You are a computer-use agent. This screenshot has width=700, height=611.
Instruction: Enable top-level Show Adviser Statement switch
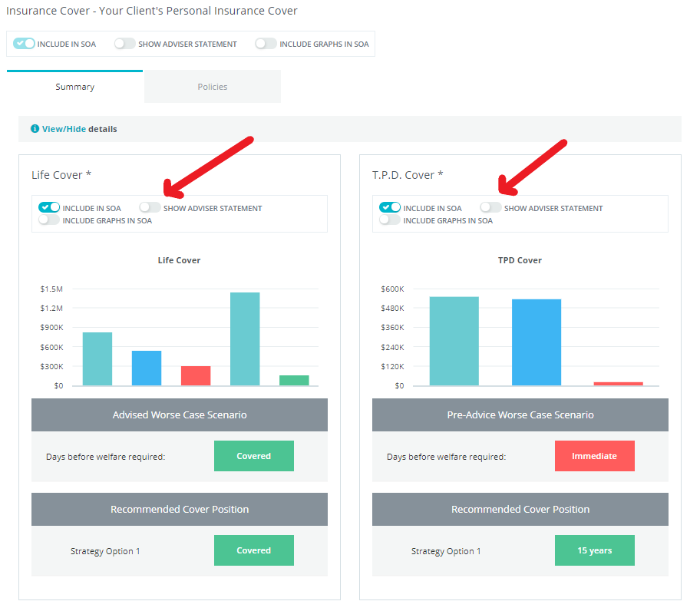coord(125,44)
